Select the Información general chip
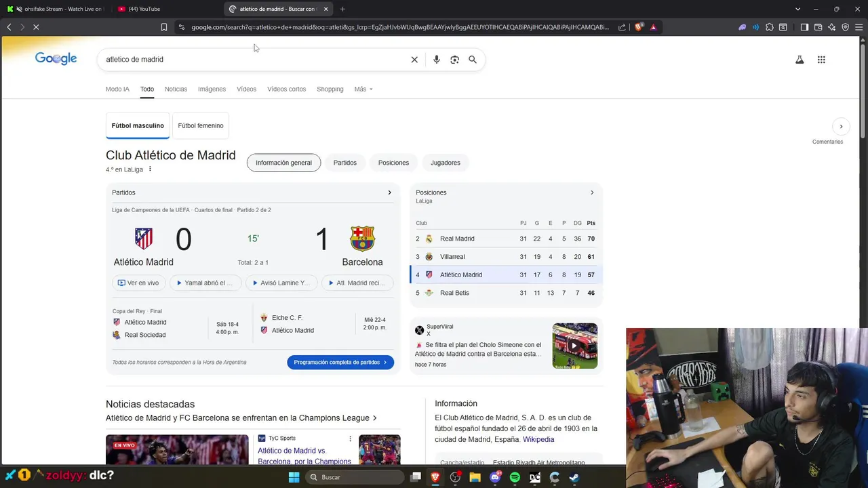 [283, 163]
